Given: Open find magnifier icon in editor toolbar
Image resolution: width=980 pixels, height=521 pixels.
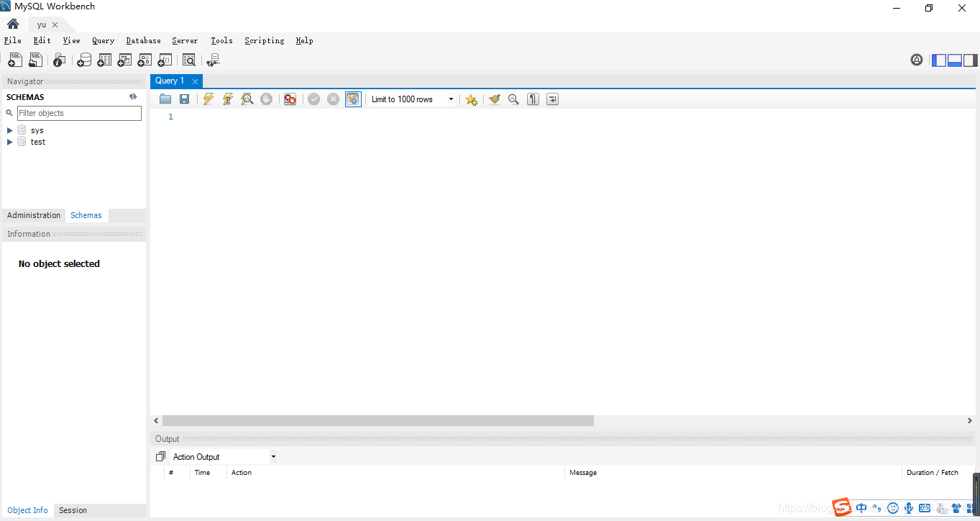Looking at the screenshot, I should (x=513, y=99).
